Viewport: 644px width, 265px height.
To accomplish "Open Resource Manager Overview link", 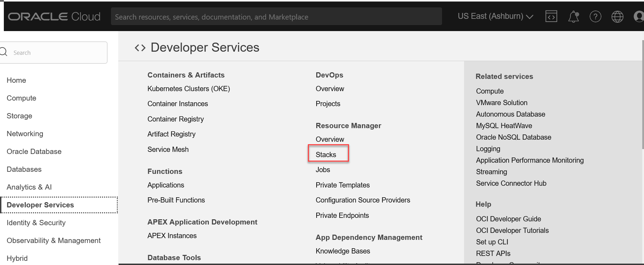I will click(x=330, y=139).
